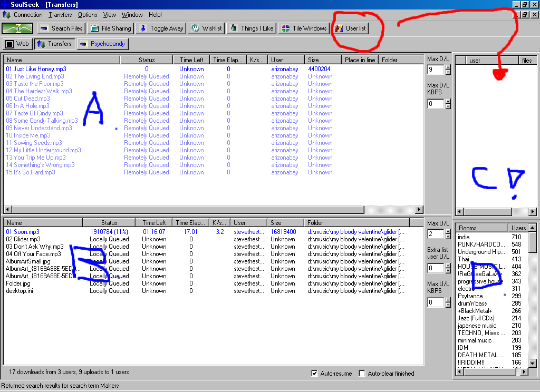Select download 04 The Hardest Walk.mp3
The image size is (540, 392).
click(x=39, y=91)
